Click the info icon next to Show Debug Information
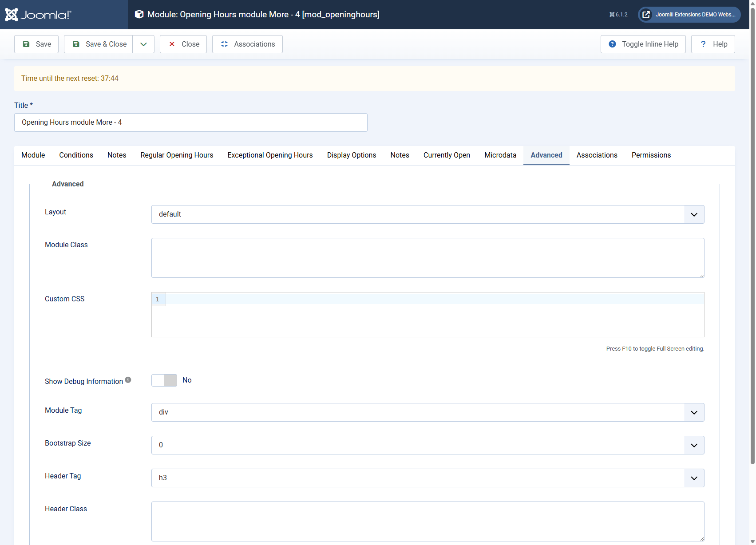This screenshot has width=756, height=545. tap(128, 380)
